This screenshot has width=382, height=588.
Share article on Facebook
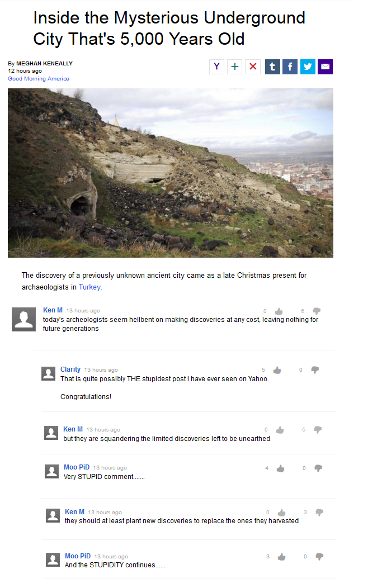(x=290, y=67)
